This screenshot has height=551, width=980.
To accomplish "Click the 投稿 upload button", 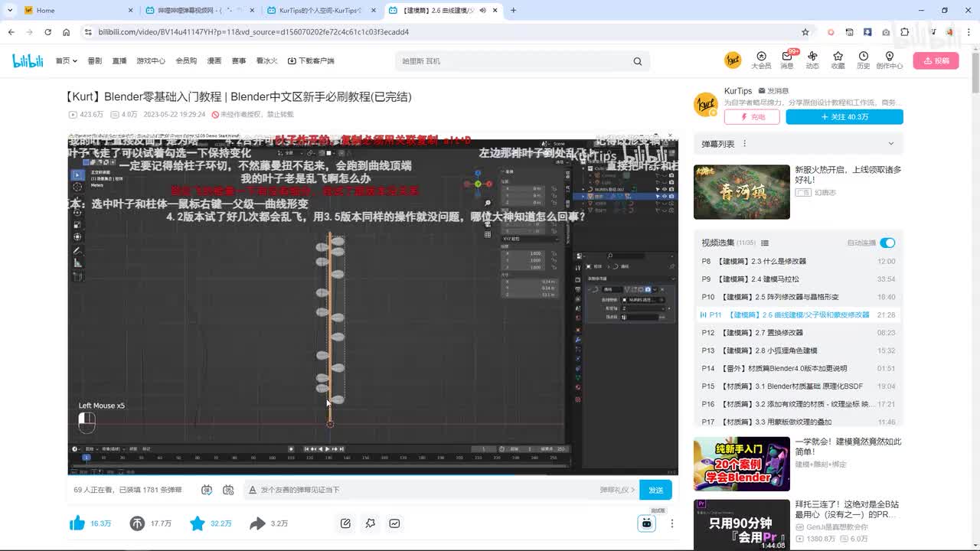I will pyautogui.click(x=936, y=60).
